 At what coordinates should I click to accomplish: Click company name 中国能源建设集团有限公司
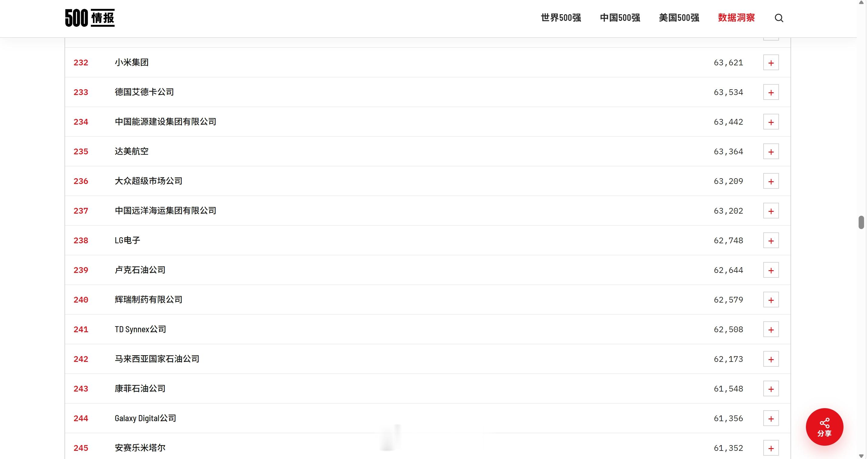(165, 122)
